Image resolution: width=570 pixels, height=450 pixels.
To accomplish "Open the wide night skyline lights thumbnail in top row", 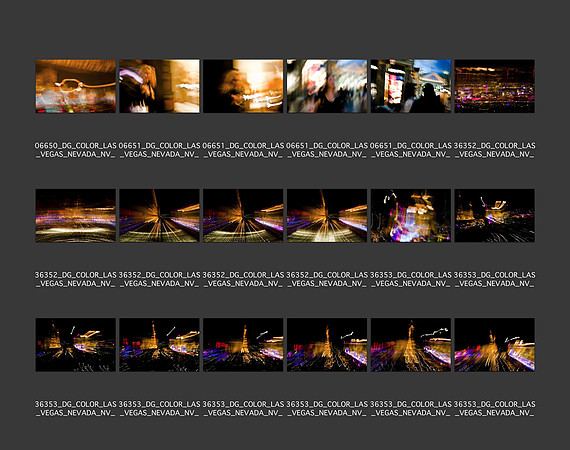I will point(494,86).
